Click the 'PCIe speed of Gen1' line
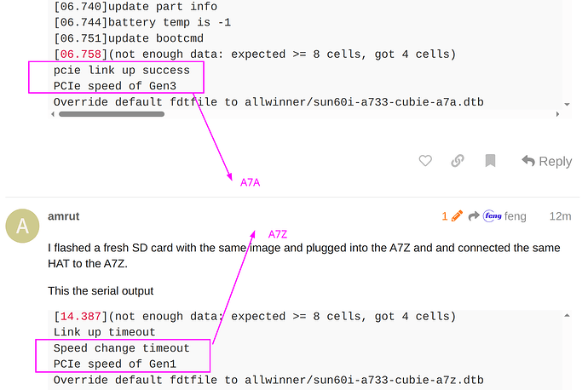 pos(115,364)
